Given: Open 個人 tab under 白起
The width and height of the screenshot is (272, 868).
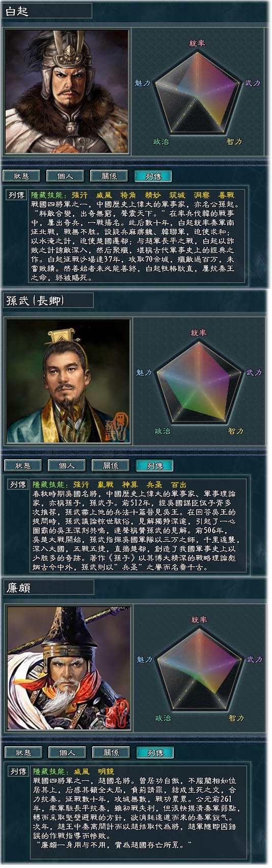Looking at the screenshot, I should pos(65,176).
